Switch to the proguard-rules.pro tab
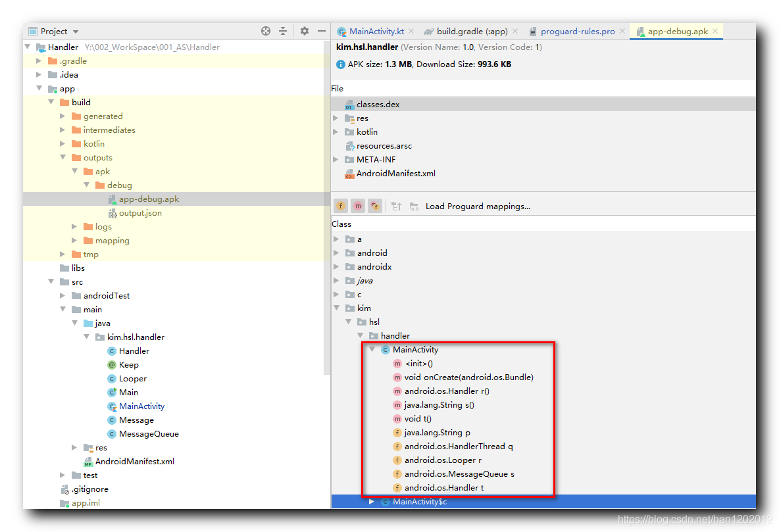Image resolution: width=779 pixels, height=532 pixels. pos(574,30)
